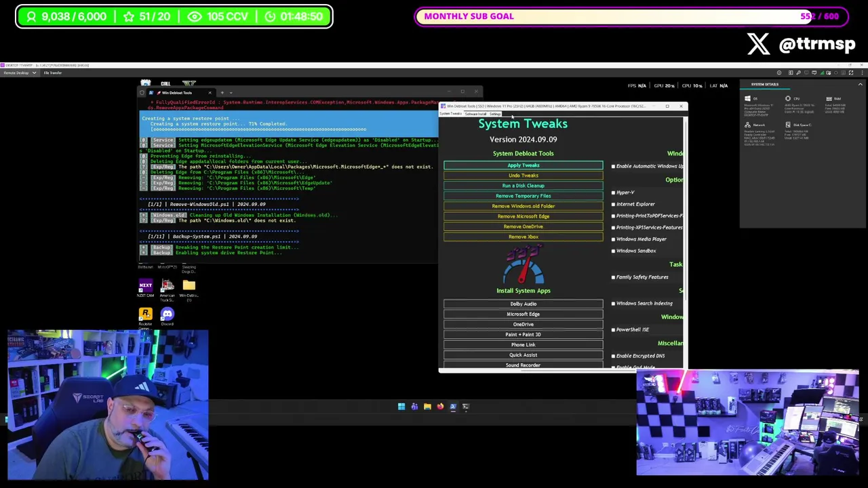Click the Windows OS icon in System Details

coord(747,99)
